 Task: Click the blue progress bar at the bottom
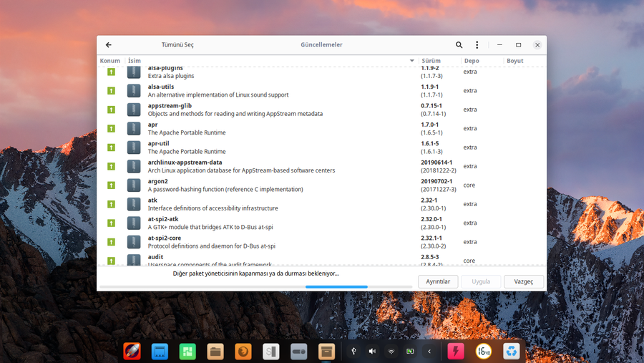pos(336,286)
